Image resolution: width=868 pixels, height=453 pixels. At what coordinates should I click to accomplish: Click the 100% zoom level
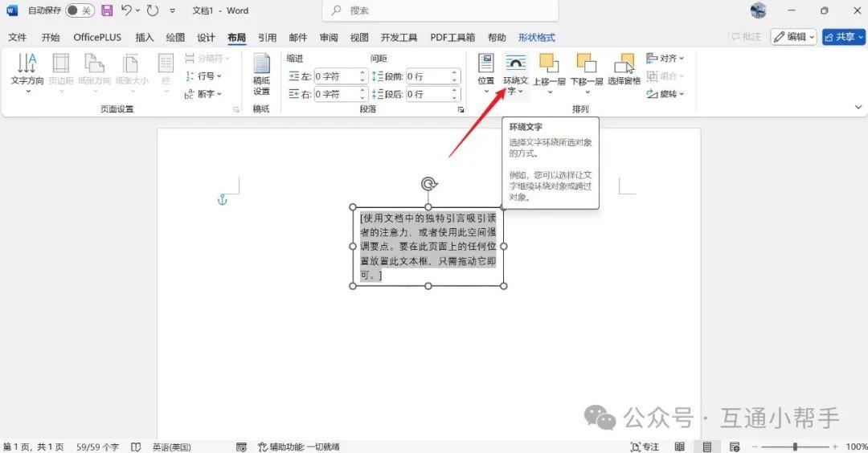click(x=857, y=447)
